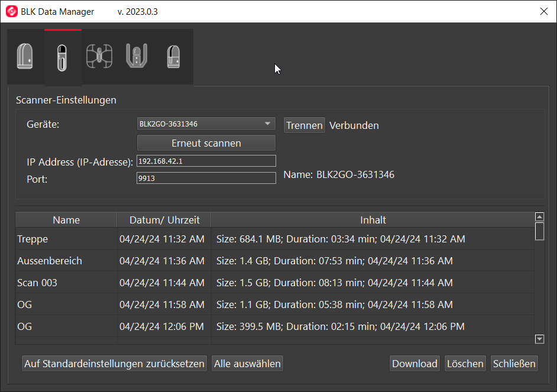Viewport: 557px width, 392px height.
Task: Sort by Datum/ Uhrzeit column header
Action: click(x=164, y=220)
